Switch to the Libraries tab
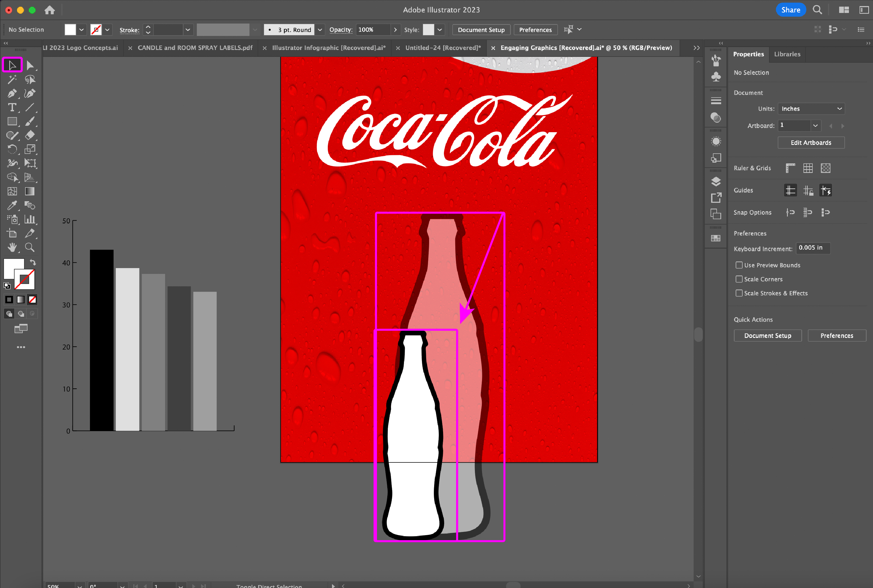The image size is (873, 588). coord(787,54)
